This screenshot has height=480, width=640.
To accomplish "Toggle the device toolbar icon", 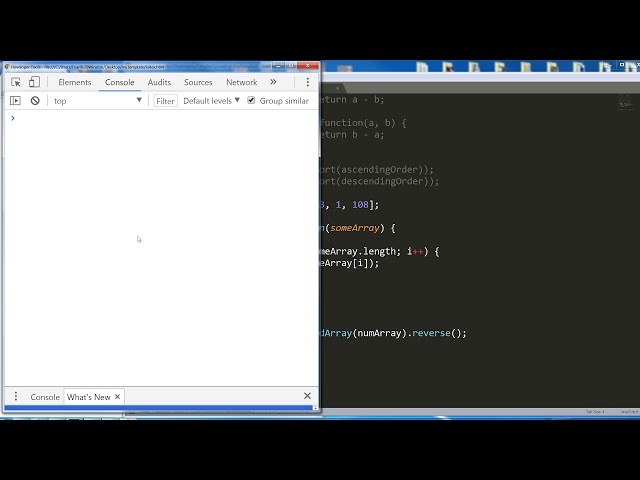I will tap(34, 82).
